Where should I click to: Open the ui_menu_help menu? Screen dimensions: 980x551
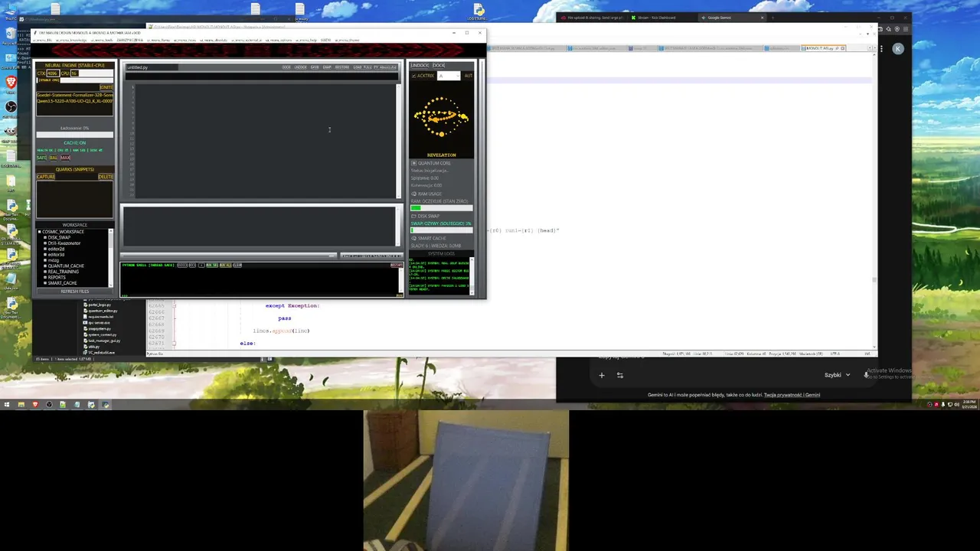(306, 40)
